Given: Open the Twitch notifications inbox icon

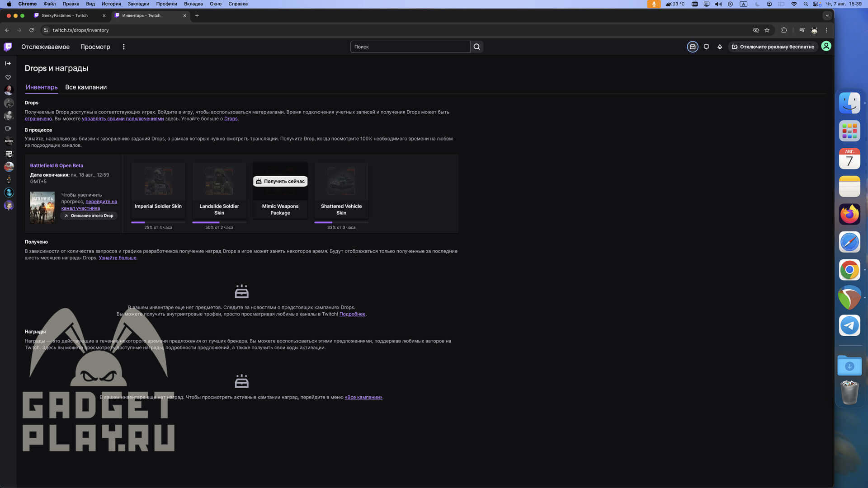Looking at the screenshot, I should click(x=692, y=47).
